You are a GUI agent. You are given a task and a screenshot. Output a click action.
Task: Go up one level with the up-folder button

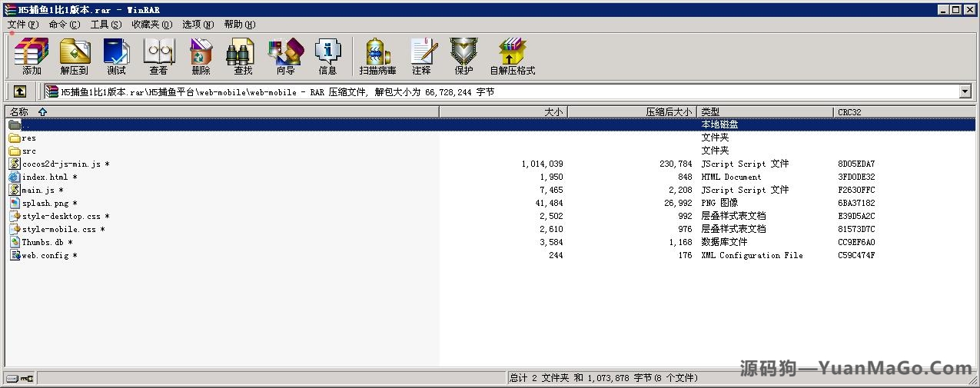tap(20, 91)
